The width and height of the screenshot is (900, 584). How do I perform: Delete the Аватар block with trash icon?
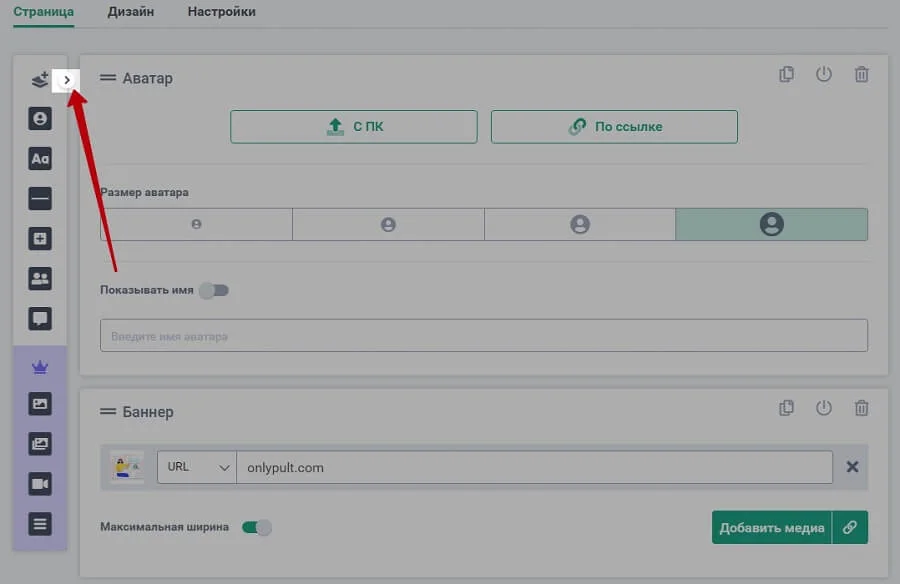tap(861, 75)
